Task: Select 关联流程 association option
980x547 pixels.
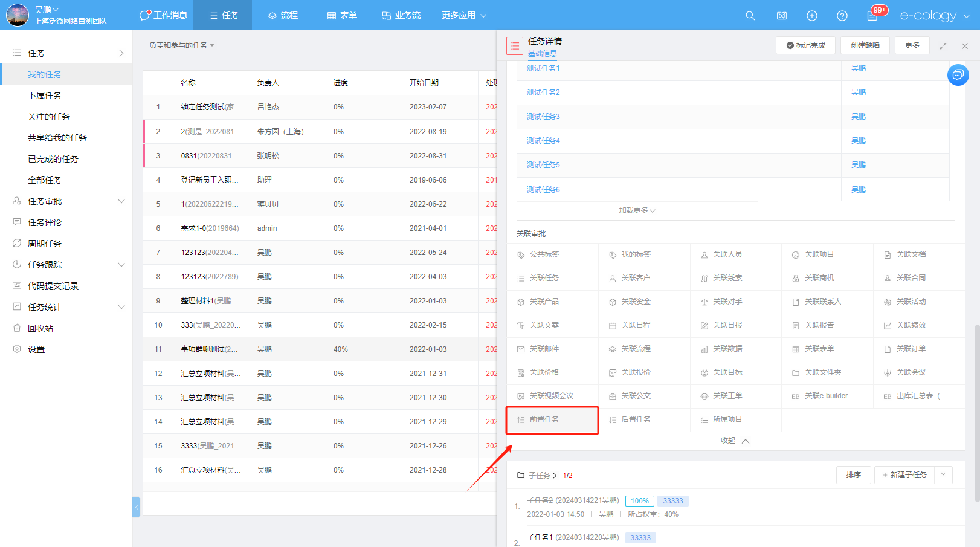Action: click(644, 349)
